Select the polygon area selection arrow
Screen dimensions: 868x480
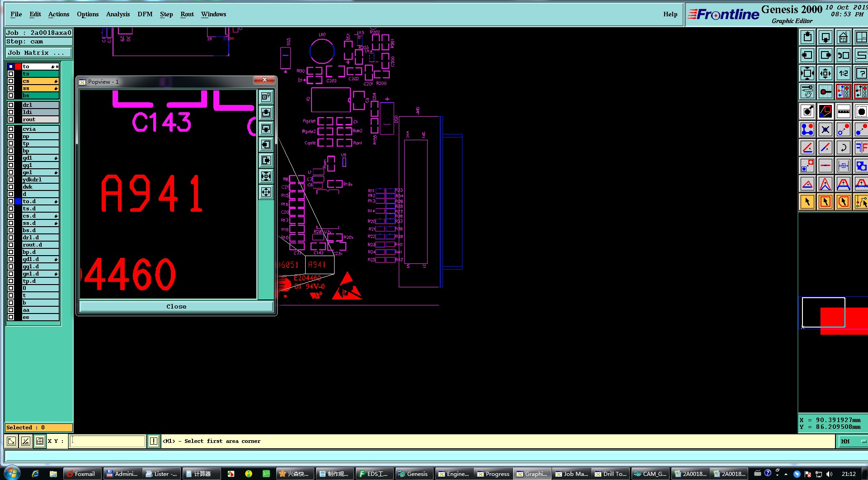point(844,202)
